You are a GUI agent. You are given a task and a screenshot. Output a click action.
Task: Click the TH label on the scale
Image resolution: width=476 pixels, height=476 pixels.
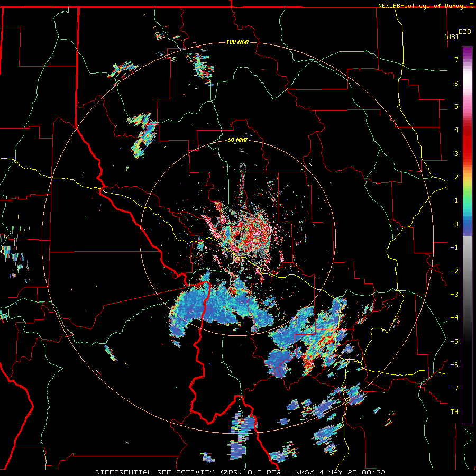454,412
